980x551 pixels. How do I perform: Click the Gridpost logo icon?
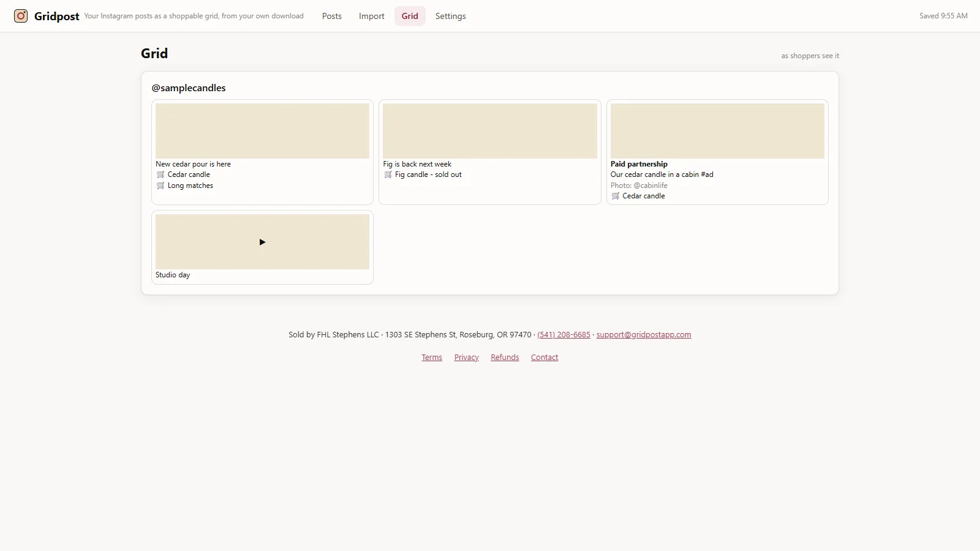tap(21, 16)
